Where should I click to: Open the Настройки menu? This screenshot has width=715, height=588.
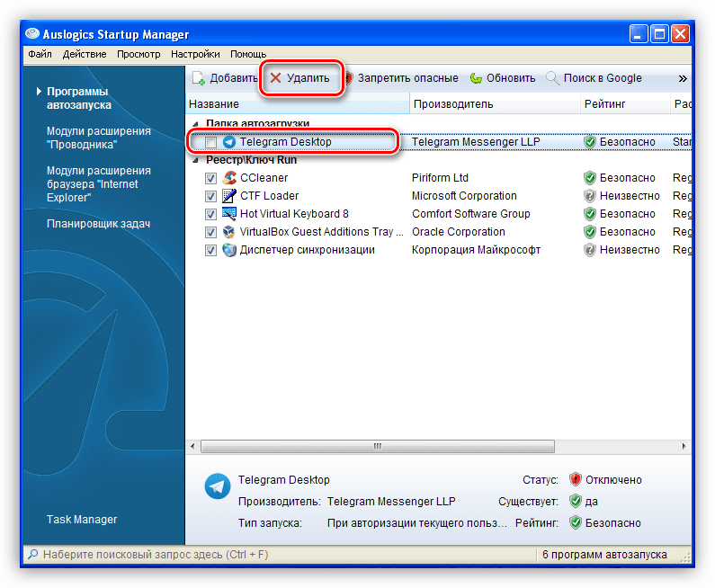(195, 54)
